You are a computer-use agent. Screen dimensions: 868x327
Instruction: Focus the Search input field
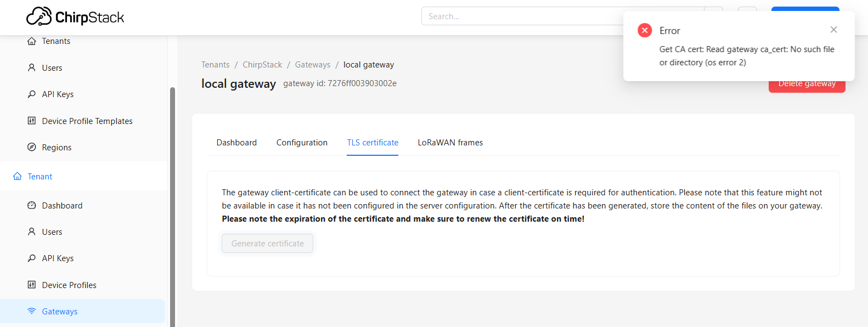pos(562,16)
